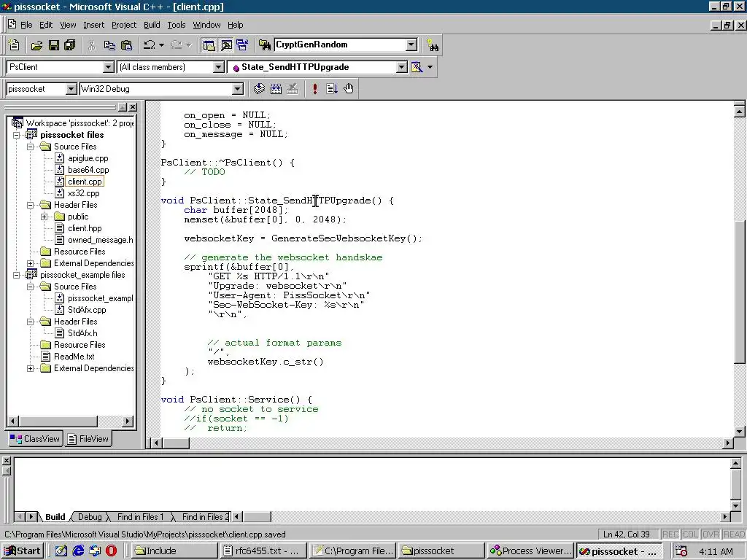Open the Tools menu
Image resolution: width=747 pixels, height=560 pixels.
[177, 25]
